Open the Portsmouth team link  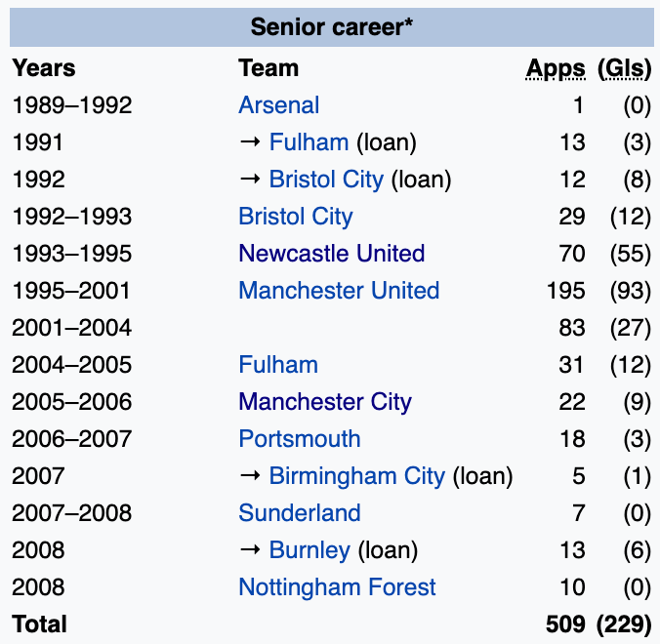click(299, 439)
